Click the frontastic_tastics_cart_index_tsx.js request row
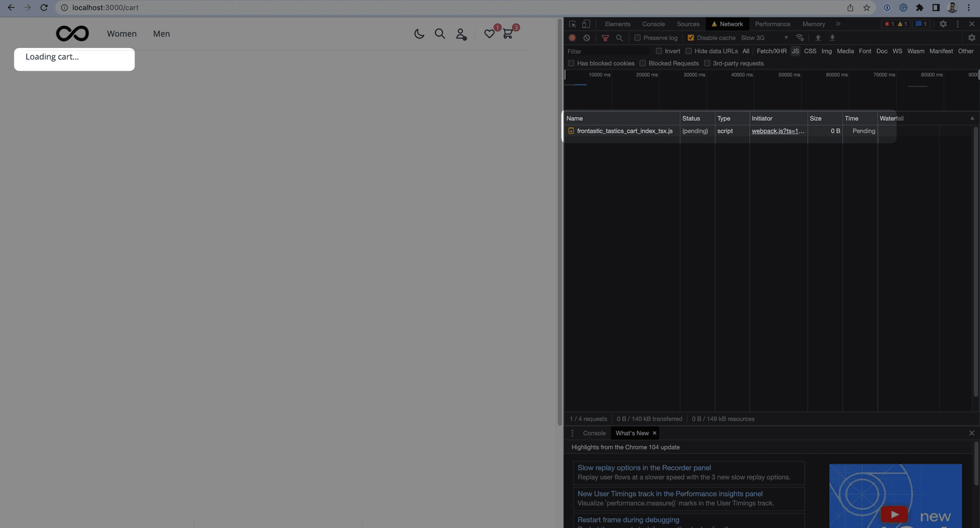980x528 pixels. (624, 131)
